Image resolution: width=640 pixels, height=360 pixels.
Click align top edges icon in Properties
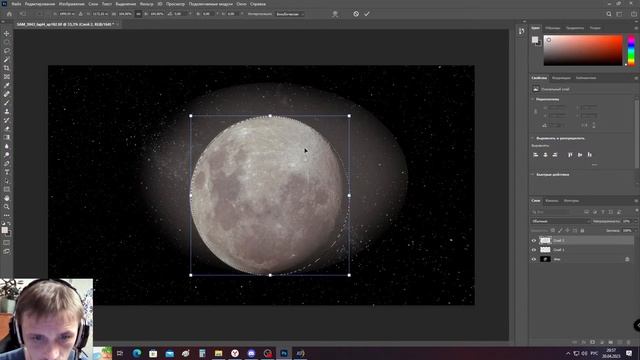point(570,155)
